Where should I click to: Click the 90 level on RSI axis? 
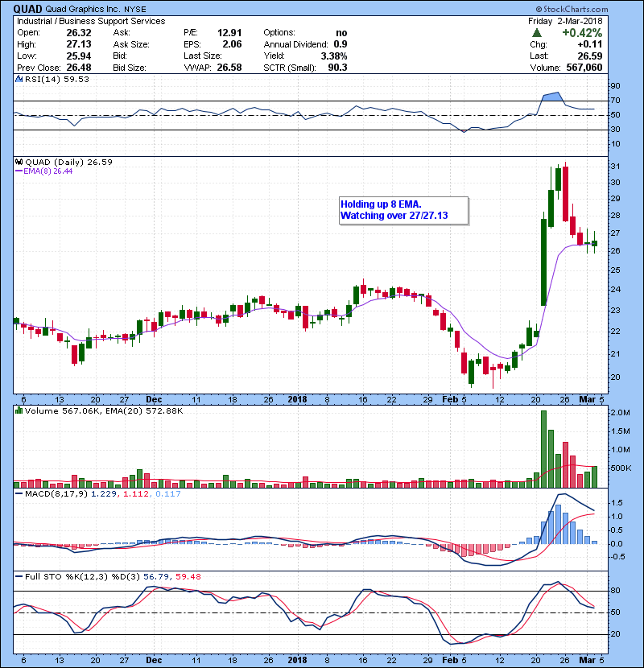click(x=616, y=86)
